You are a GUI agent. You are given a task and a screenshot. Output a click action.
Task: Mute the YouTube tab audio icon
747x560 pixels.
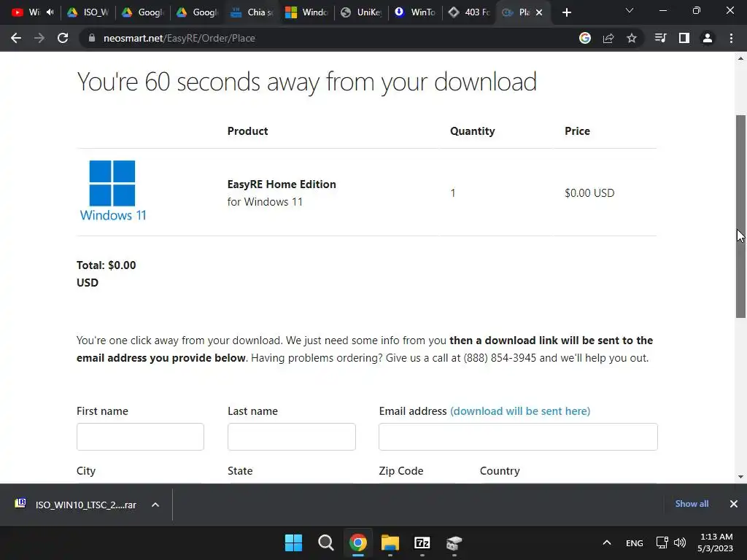(50, 12)
